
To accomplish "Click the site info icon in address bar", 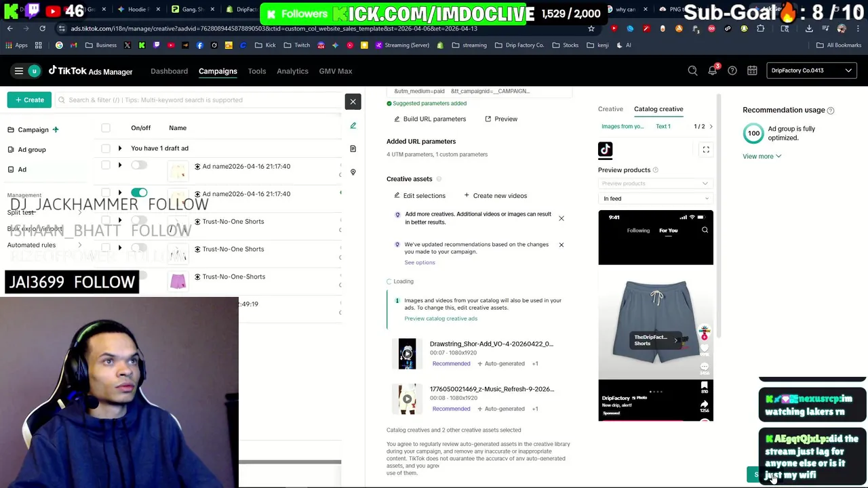I will coord(62,28).
